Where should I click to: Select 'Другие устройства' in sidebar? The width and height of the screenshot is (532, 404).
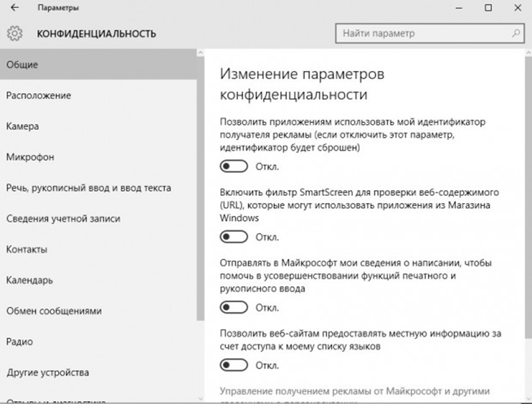click(47, 372)
